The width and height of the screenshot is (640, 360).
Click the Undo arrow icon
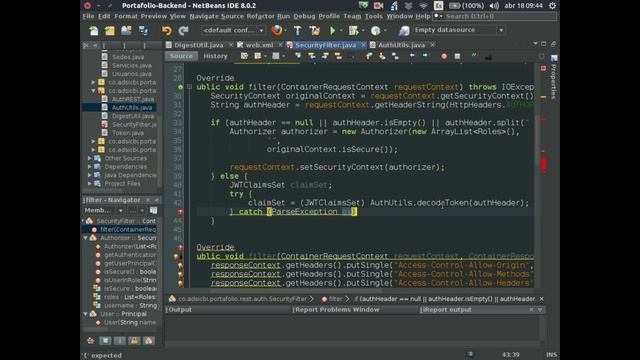[x=166, y=31]
